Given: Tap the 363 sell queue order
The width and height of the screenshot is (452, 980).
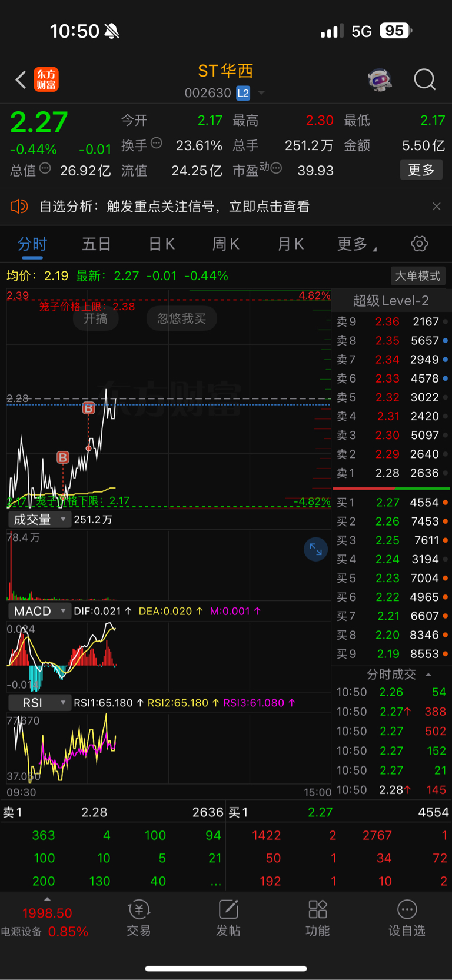Looking at the screenshot, I should click(44, 835).
